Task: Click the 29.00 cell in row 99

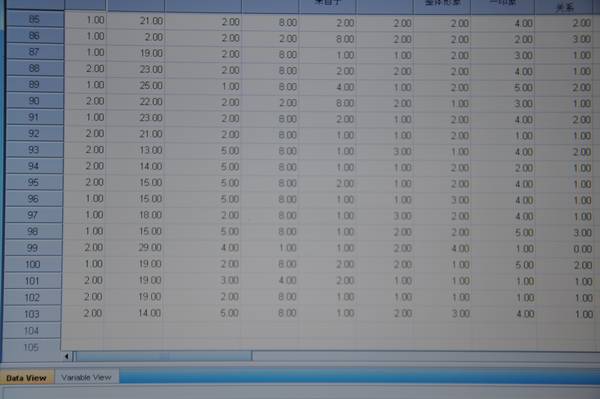Action: coord(136,248)
